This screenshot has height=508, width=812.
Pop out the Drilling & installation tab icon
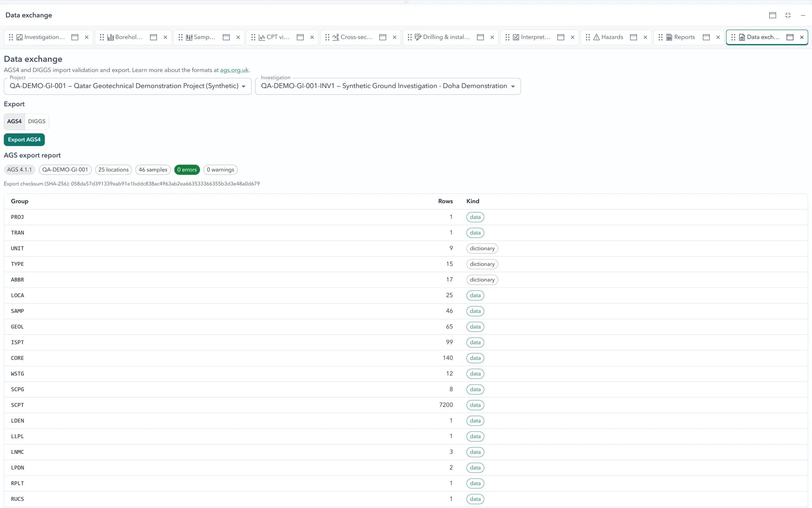[x=480, y=37]
